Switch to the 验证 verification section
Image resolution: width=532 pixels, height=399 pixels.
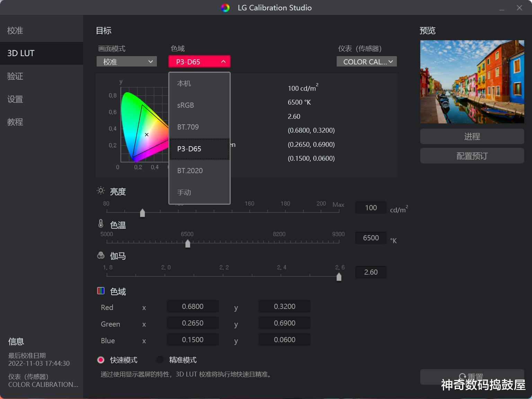15,76
